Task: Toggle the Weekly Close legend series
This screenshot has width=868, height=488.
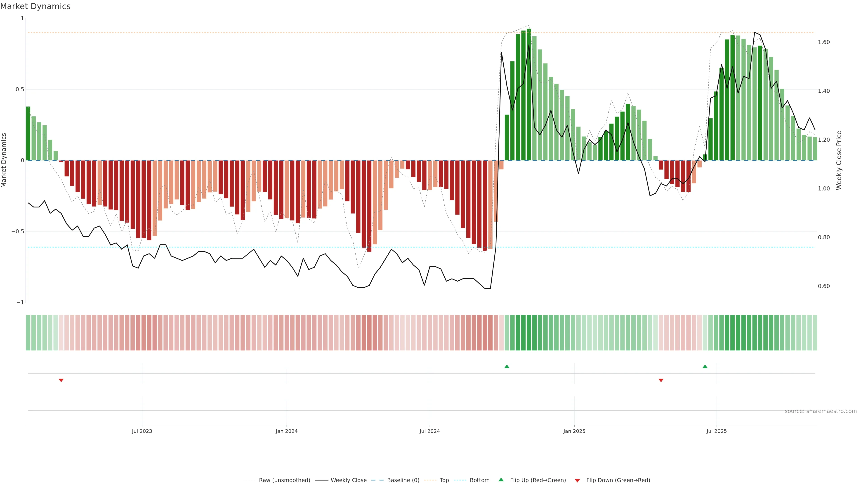Action: click(348, 480)
